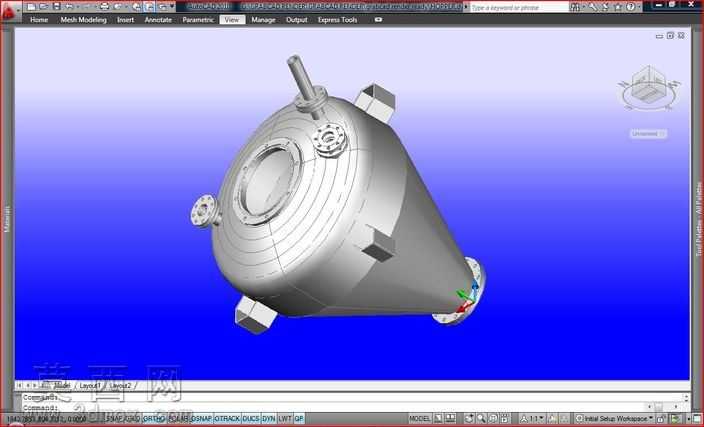Viewport: 704px width, 427px height.
Task: Open the Mesh Modeling ribbon tab
Action: (84, 20)
